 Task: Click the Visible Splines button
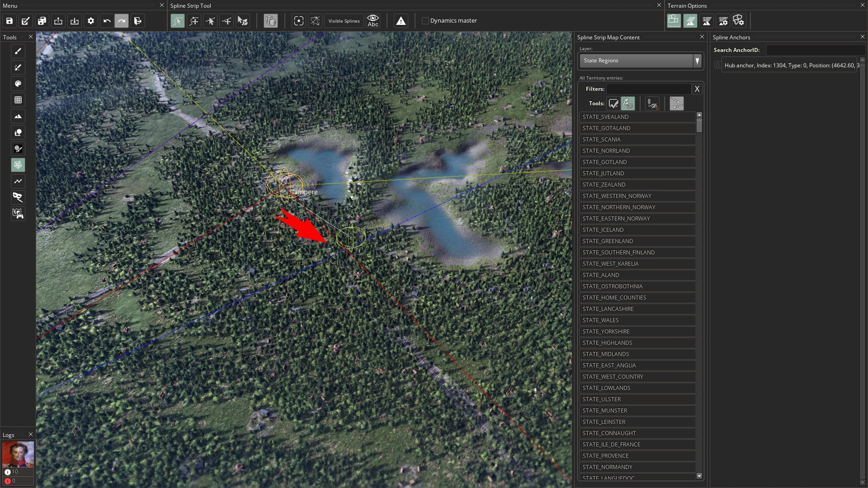(344, 21)
